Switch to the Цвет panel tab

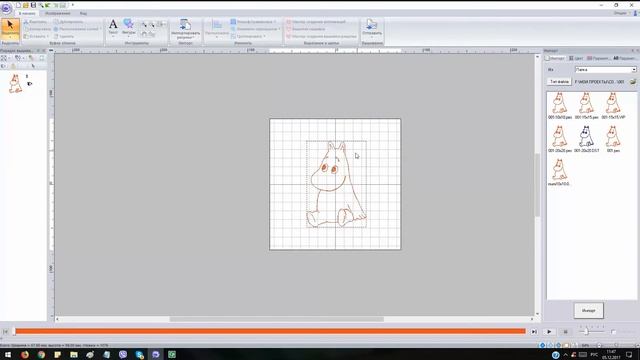576,58
